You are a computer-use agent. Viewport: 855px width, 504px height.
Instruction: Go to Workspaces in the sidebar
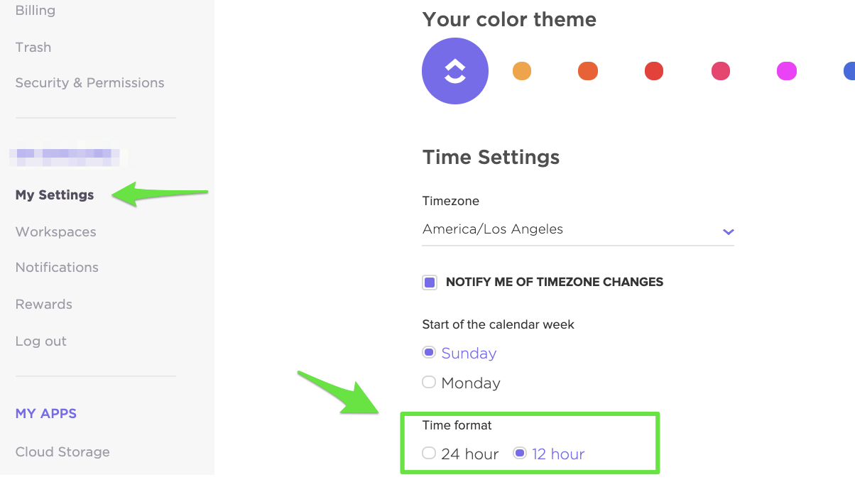point(55,232)
